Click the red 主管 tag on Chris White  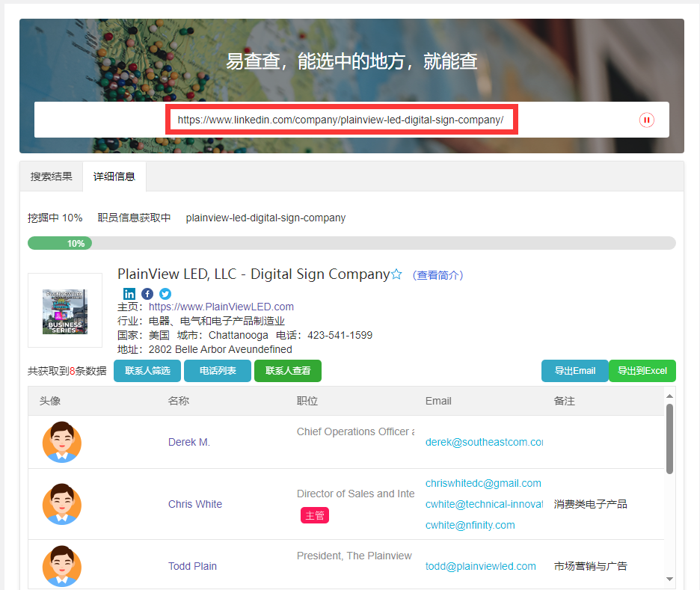coord(315,515)
